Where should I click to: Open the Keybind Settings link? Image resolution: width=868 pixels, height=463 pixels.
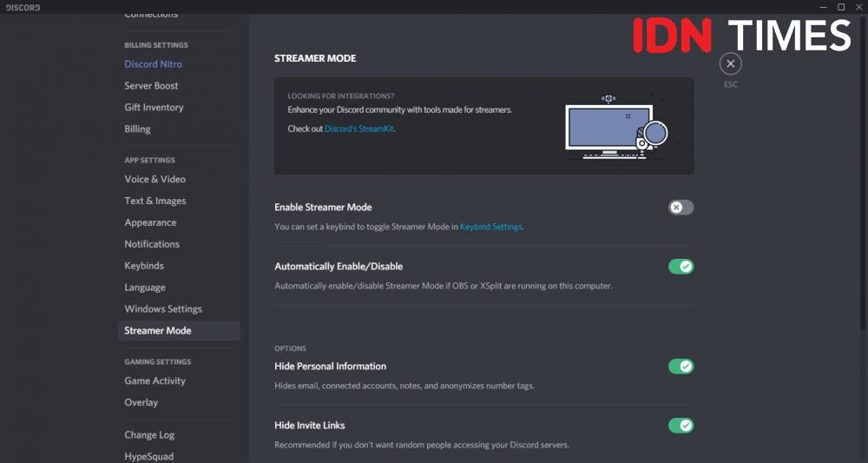[491, 227]
